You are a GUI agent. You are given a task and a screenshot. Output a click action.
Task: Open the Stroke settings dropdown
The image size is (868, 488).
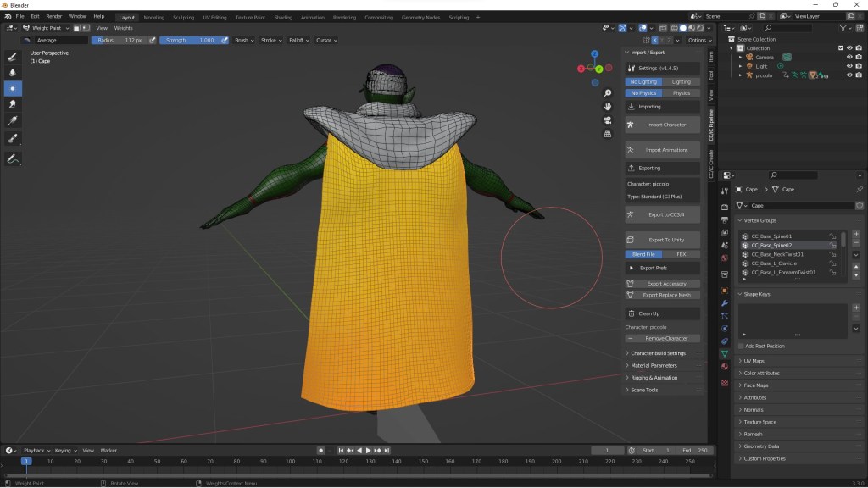click(x=271, y=40)
